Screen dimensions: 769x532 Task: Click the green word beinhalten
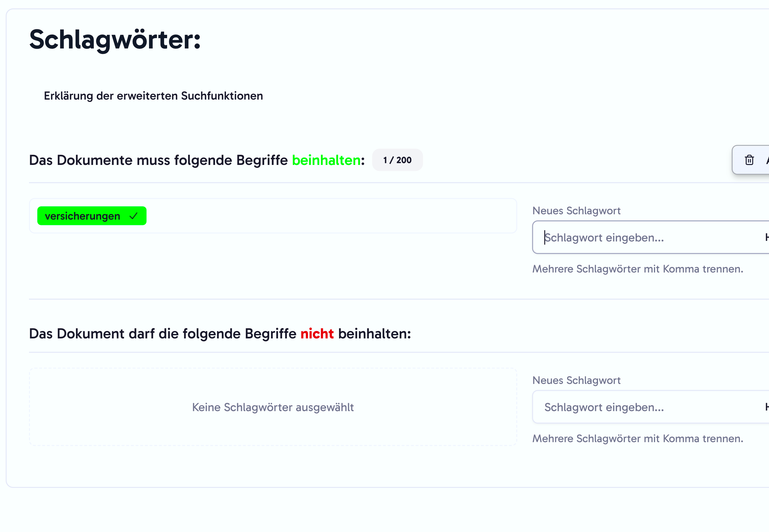click(x=326, y=160)
